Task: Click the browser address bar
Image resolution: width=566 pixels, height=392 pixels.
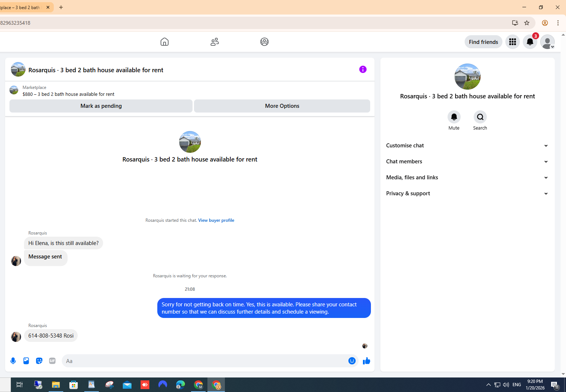Action: click(x=254, y=23)
